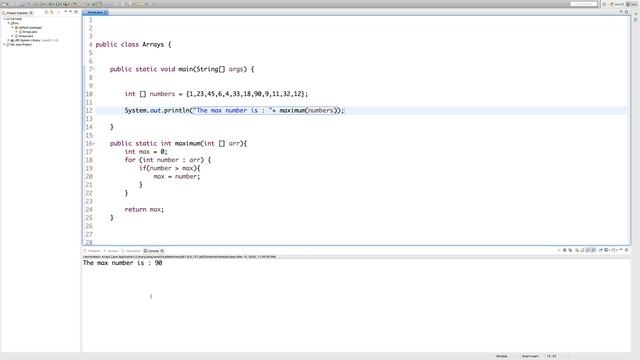This screenshot has height=360, width=640.
Task: Click the 'int [] numbers' array declaration line
Action: point(216,94)
